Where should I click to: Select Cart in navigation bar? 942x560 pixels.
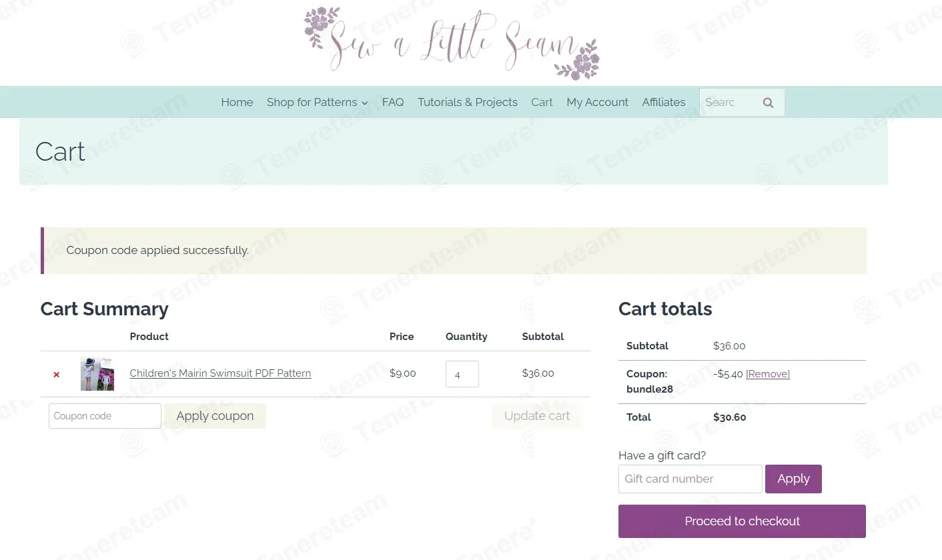(x=542, y=102)
